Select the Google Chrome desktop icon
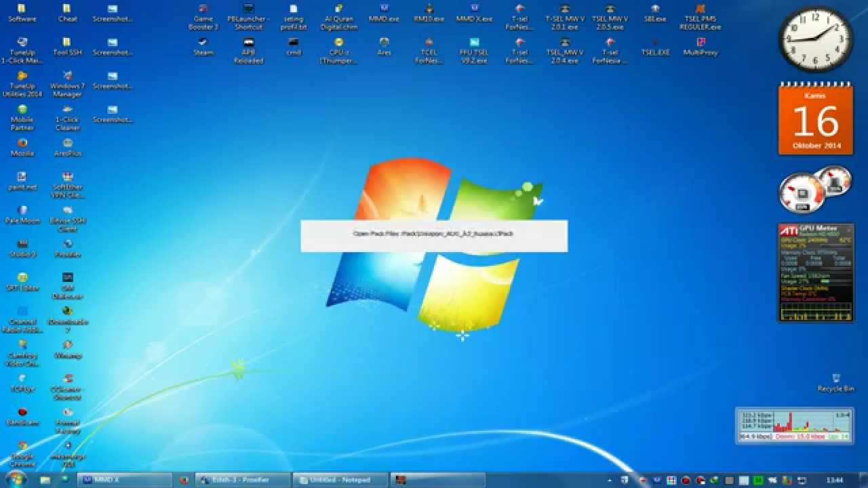The width and height of the screenshot is (868, 488). click(22, 454)
